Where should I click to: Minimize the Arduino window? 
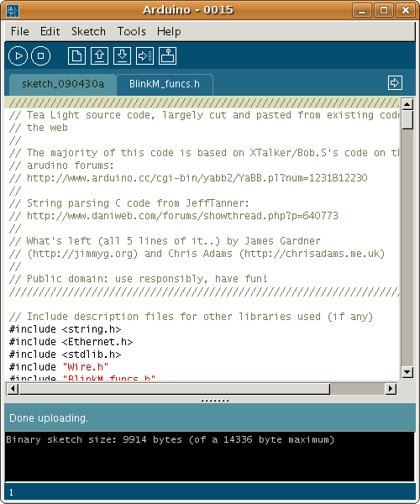[x=362, y=11]
